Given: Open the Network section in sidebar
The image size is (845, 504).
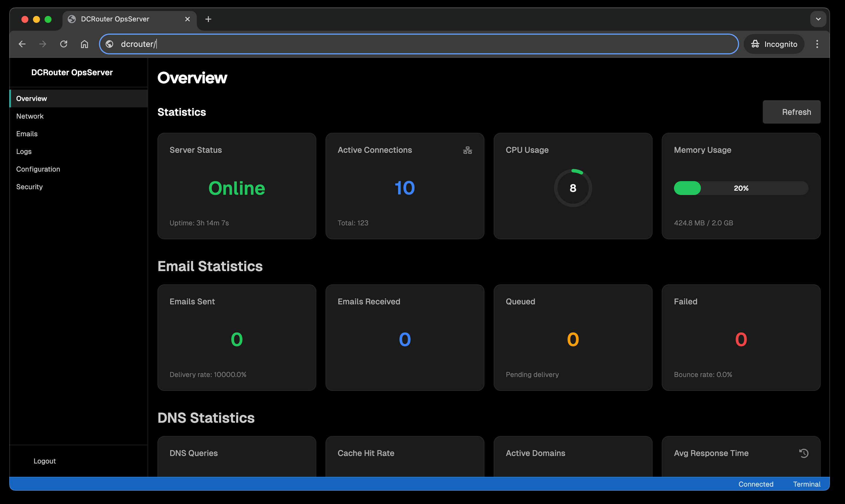Looking at the screenshot, I should (30, 116).
